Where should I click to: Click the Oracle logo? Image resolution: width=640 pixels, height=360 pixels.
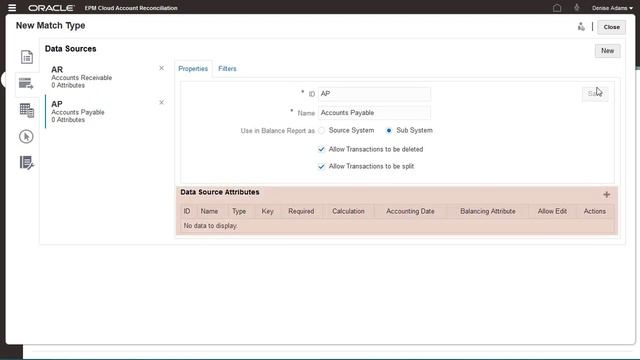[x=51, y=8]
